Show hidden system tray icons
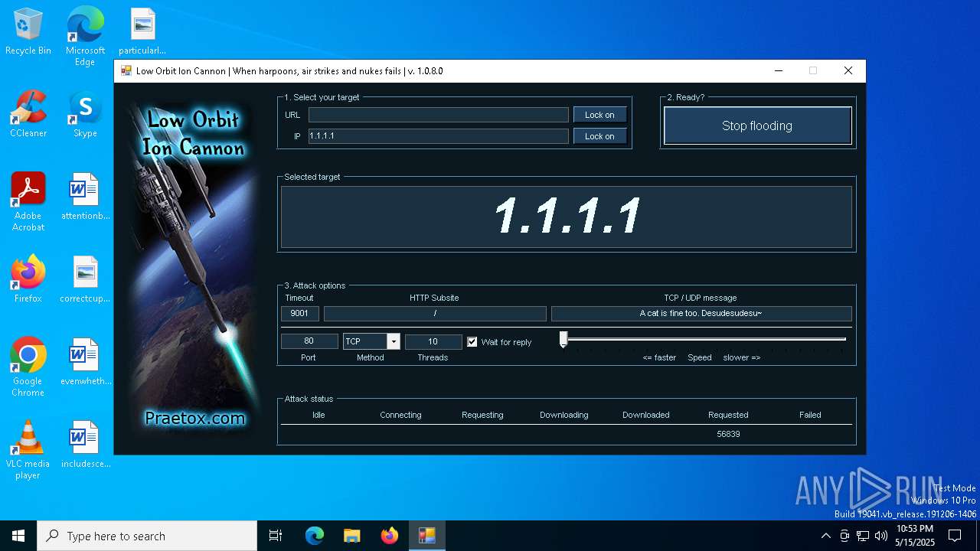 tap(825, 536)
